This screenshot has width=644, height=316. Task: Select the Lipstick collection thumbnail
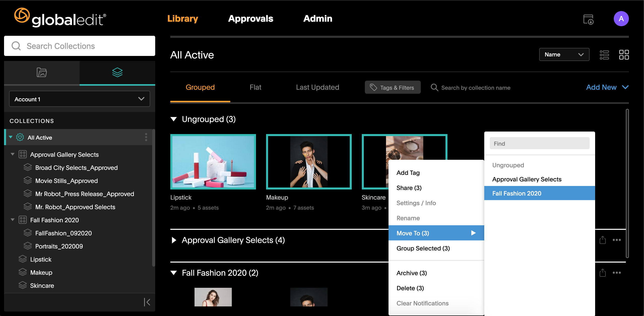(x=213, y=162)
